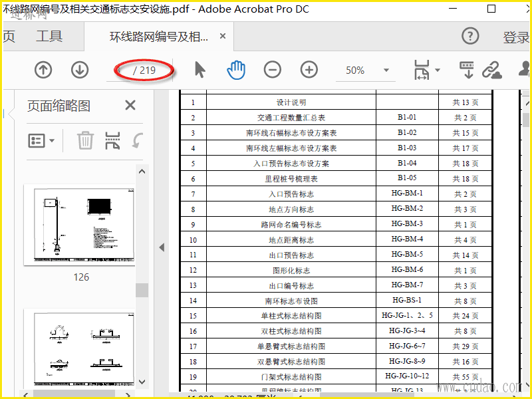Zoom out using the minus icon
The image size is (532, 399).
pos(273,70)
